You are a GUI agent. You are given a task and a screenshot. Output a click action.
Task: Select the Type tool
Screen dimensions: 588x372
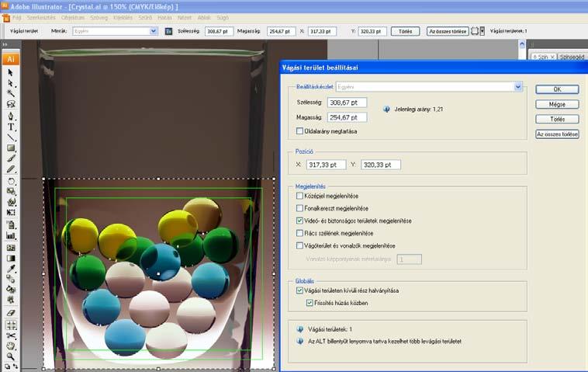click(11, 127)
